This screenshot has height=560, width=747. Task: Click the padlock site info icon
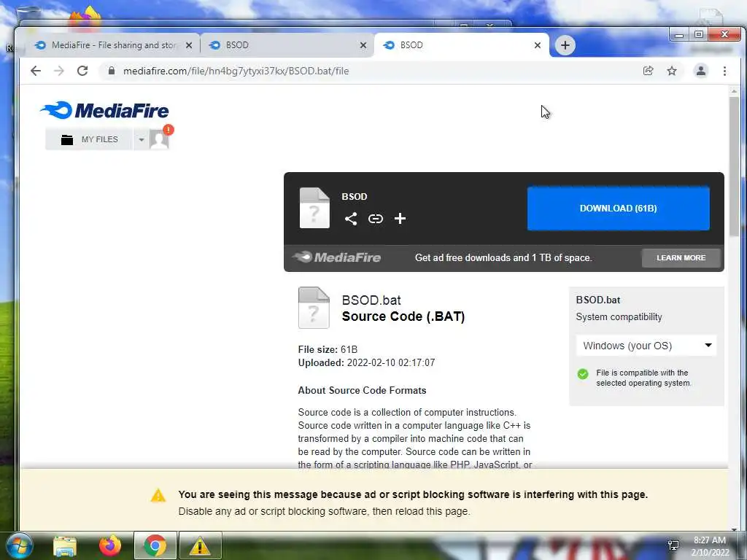coord(112,71)
